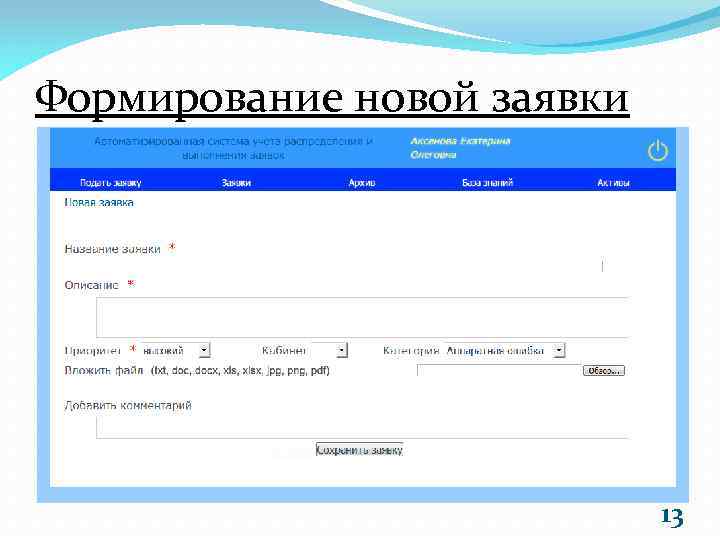Open the База знаний section

click(487, 183)
